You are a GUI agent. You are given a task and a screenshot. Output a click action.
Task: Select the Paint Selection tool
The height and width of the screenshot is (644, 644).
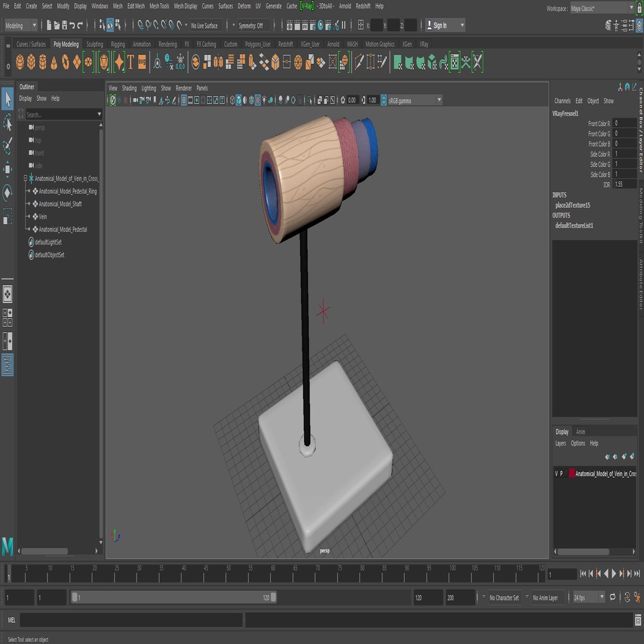[7, 146]
